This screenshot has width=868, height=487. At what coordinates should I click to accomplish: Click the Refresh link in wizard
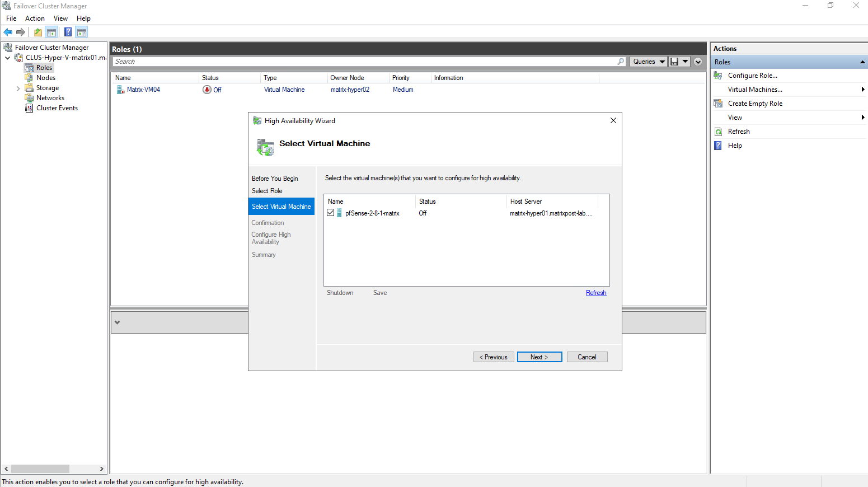click(595, 293)
